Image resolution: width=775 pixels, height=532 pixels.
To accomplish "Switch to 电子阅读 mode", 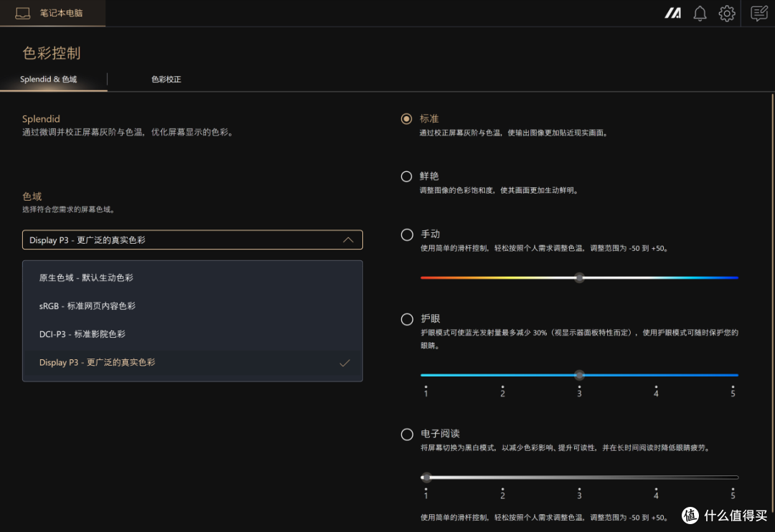I will tap(407, 434).
